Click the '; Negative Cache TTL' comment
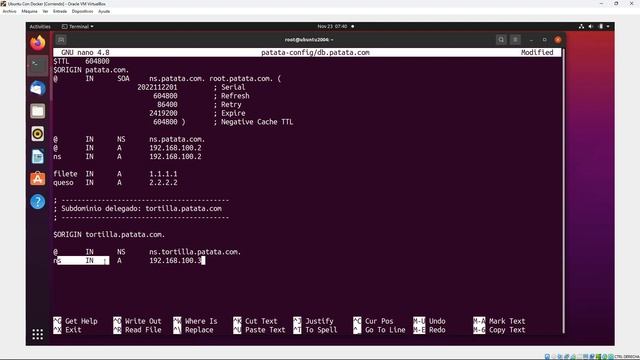This screenshot has height=360, width=640. tap(253, 122)
